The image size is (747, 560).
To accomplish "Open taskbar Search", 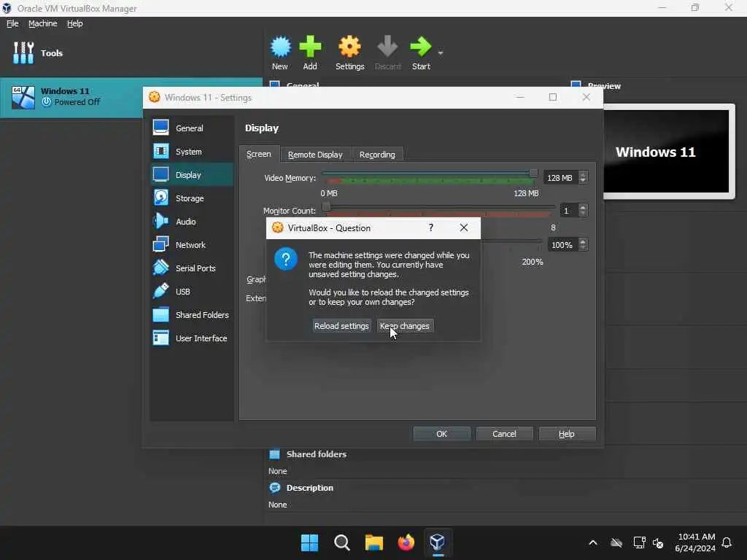I will coord(341,542).
